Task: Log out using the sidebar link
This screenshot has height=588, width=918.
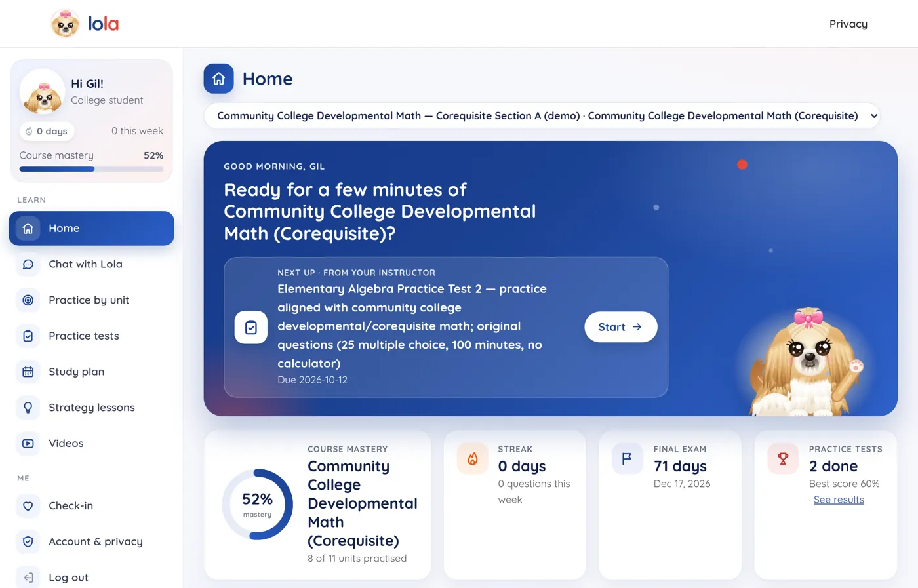Action: pos(91,578)
